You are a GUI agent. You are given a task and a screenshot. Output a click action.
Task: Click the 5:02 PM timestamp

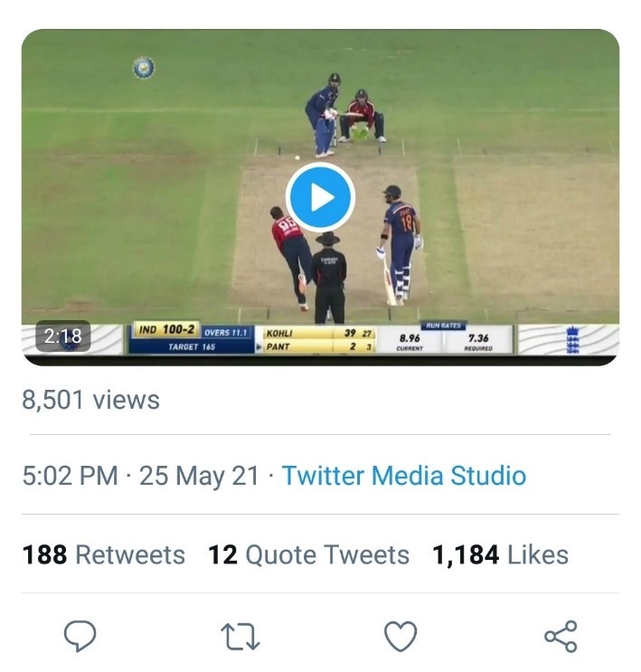coord(71,476)
